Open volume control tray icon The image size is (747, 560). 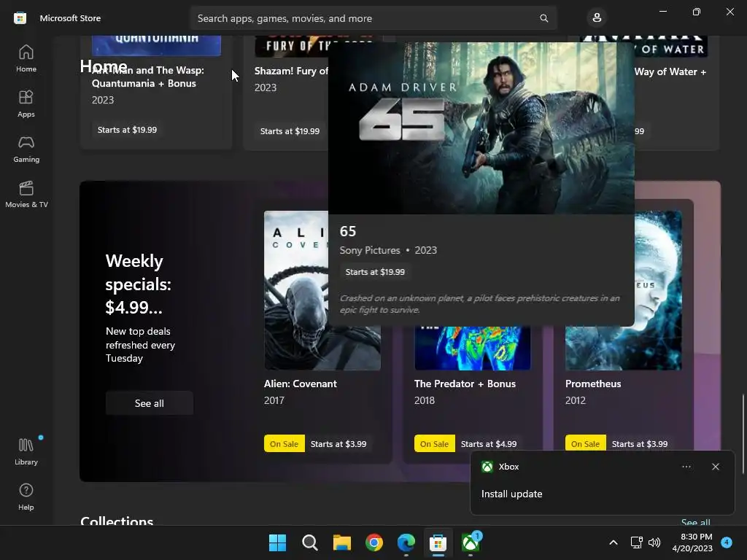pyautogui.click(x=654, y=542)
